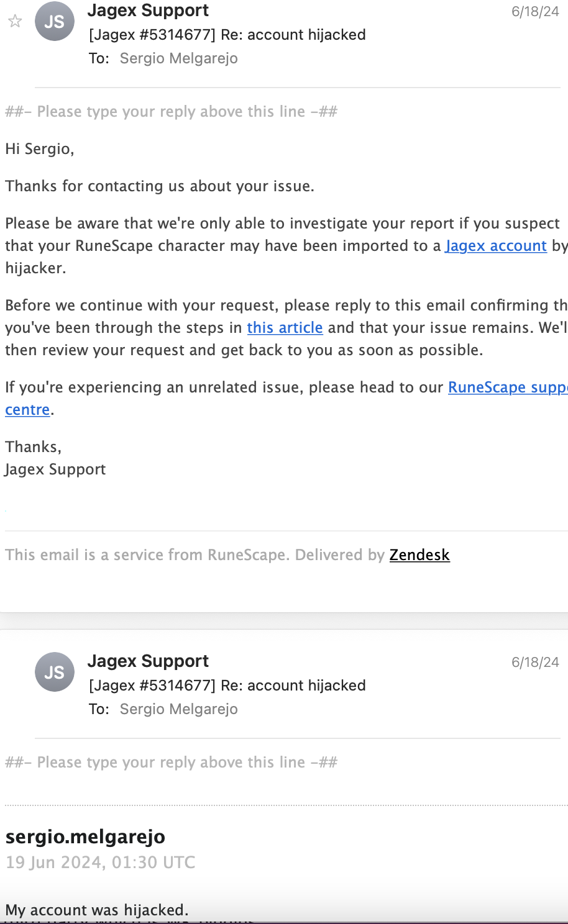The height and width of the screenshot is (924, 568).
Task: Click the 6/18/24 date on second email
Action: click(535, 663)
